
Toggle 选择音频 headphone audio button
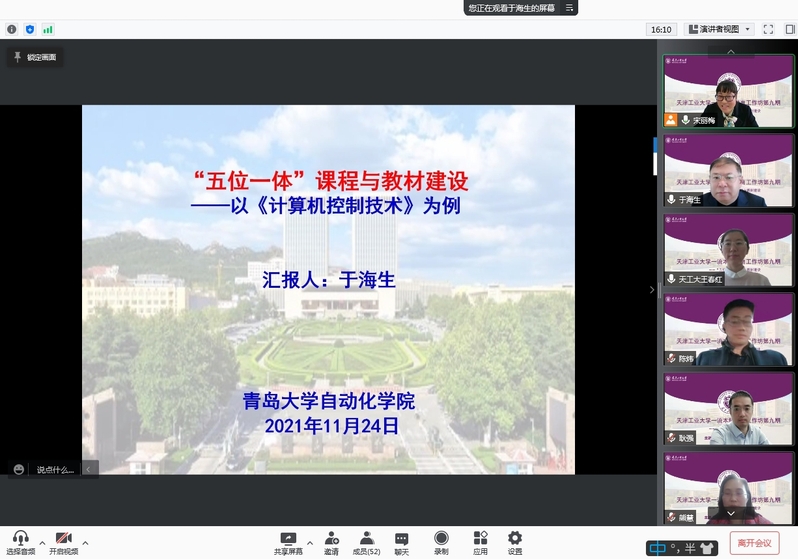click(x=20, y=542)
